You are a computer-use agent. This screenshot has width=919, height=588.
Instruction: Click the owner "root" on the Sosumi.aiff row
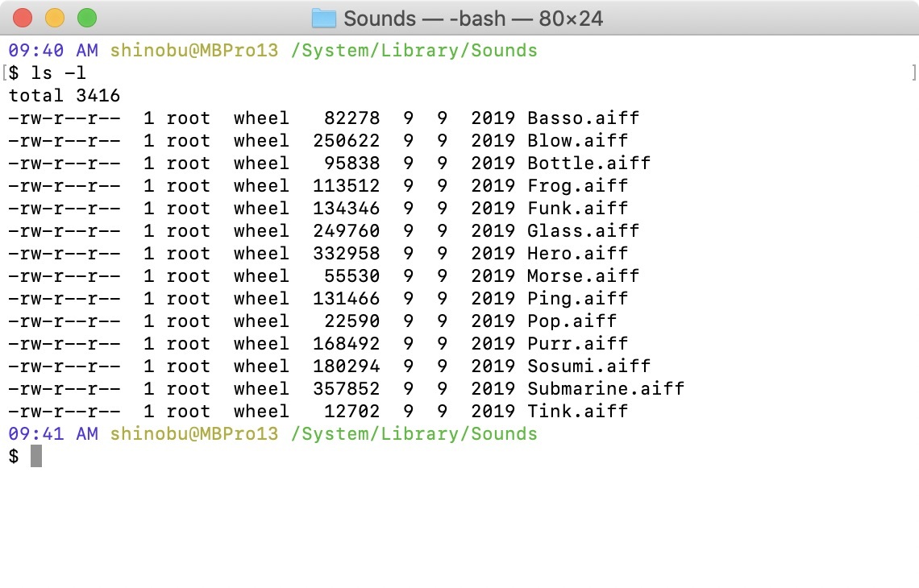[189, 366]
